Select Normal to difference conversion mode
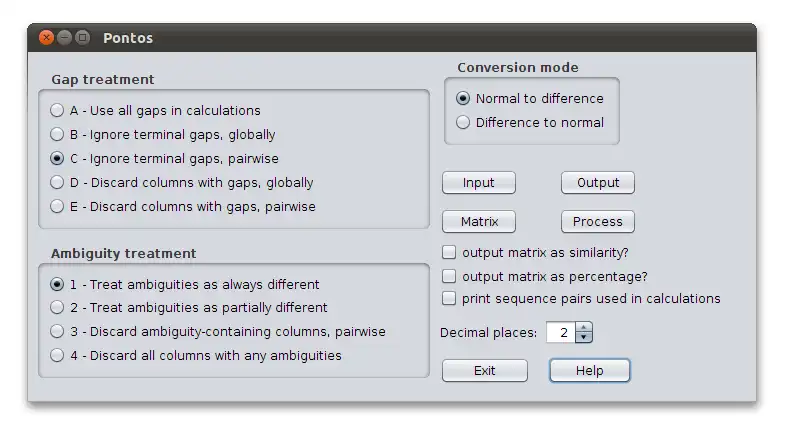788x430 pixels. (463, 99)
